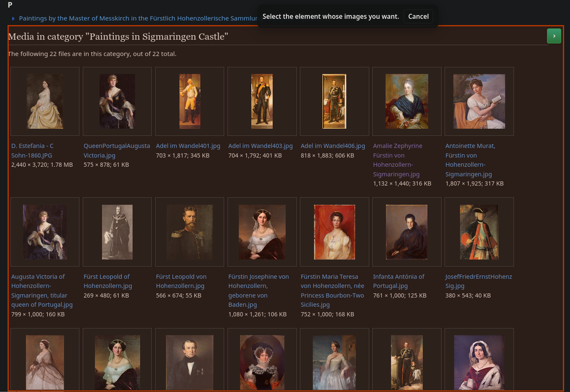The width and height of the screenshot is (570, 392).
Task: Open the Fürst Leopold von Hohenzollern.jpg link
Action: point(181,281)
